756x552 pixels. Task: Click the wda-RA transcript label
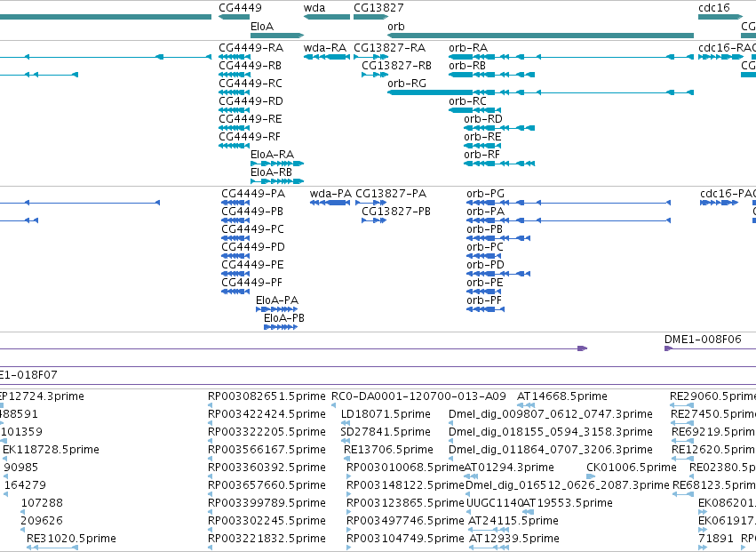click(x=325, y=48)
